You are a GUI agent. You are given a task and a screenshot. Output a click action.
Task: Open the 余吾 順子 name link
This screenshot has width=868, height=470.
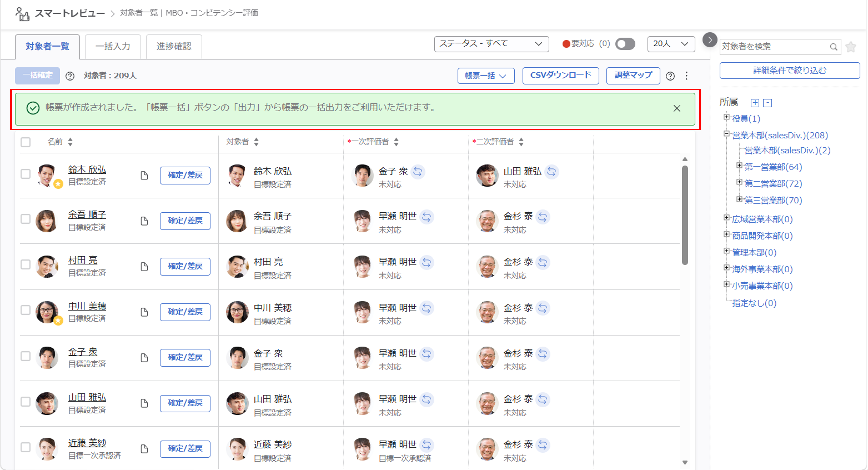(87, 215)
